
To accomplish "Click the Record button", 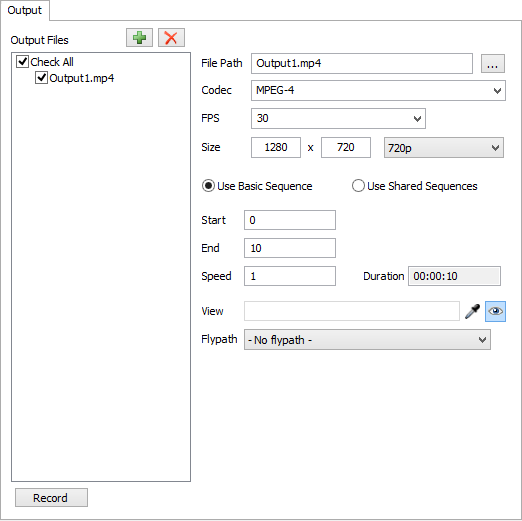I will pyautogui.click(x=51, y=498).
